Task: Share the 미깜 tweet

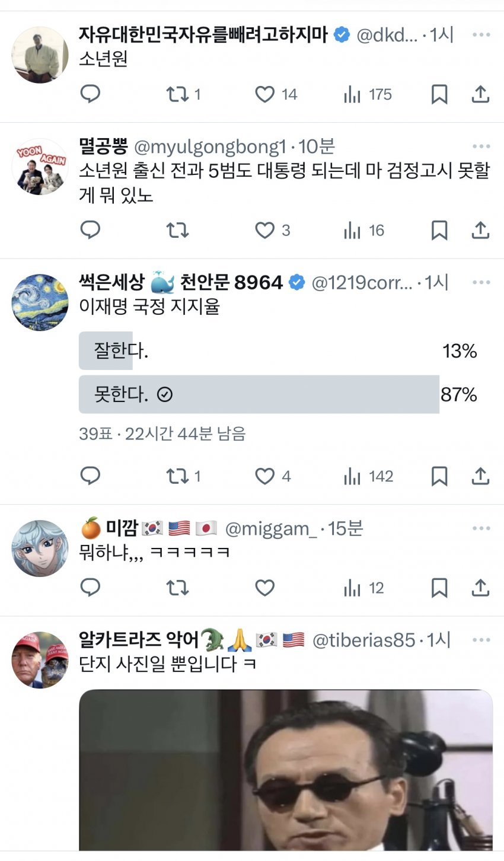Action: click(480, 588)
